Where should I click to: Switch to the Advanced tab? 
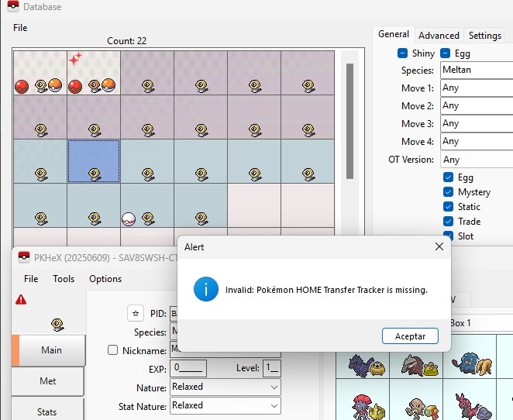[x=439, y=35]
